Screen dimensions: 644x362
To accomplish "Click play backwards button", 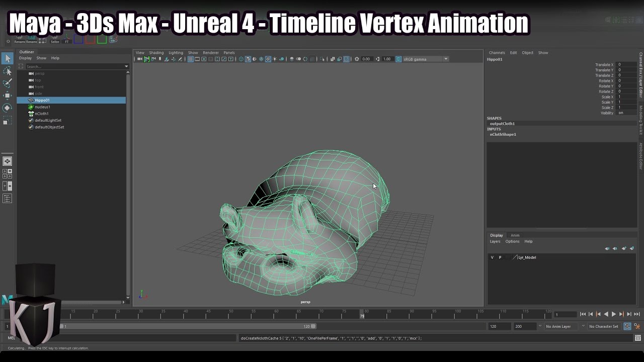I will point(606,314).
